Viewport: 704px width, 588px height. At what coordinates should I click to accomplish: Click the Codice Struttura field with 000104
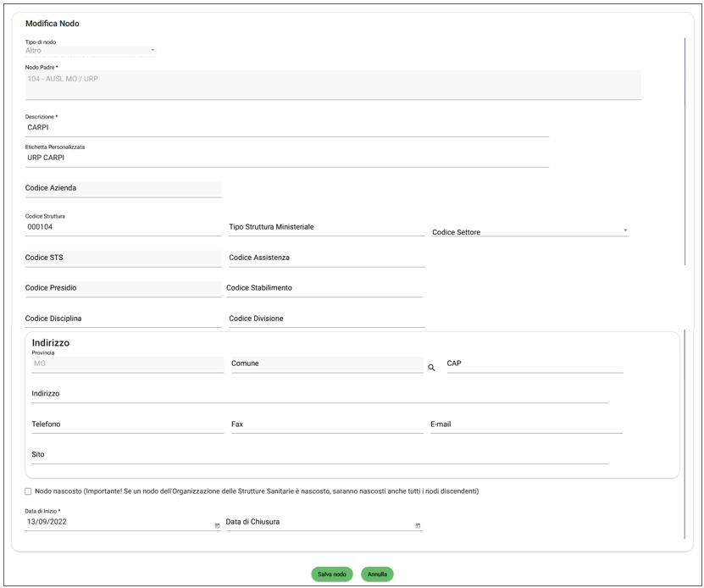pos(123,227)
